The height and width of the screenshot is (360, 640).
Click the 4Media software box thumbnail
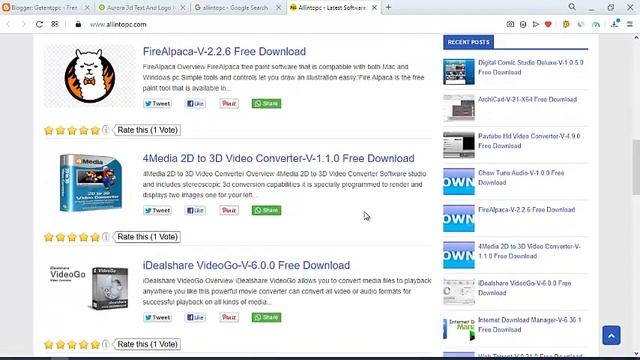91,182
